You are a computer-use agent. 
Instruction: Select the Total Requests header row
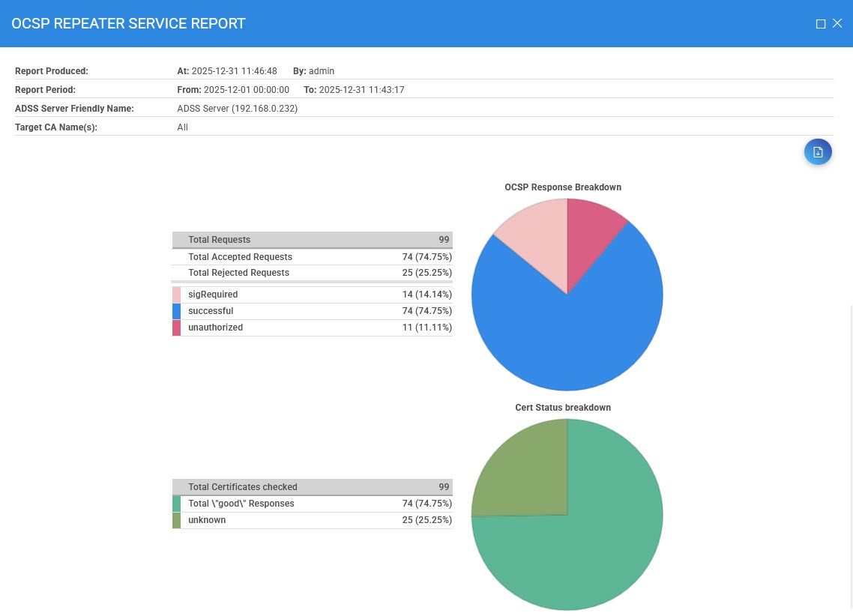pos(312,240)
